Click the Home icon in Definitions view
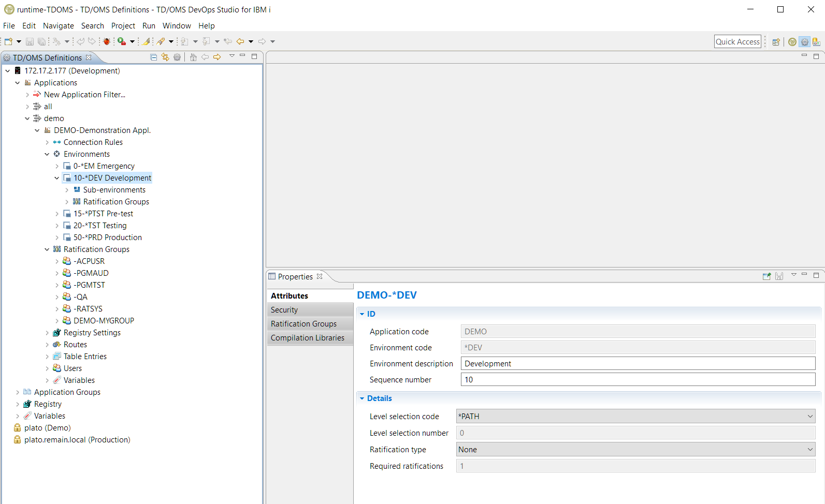This screenshot has height=504, width=825. (x=193, y=57)
